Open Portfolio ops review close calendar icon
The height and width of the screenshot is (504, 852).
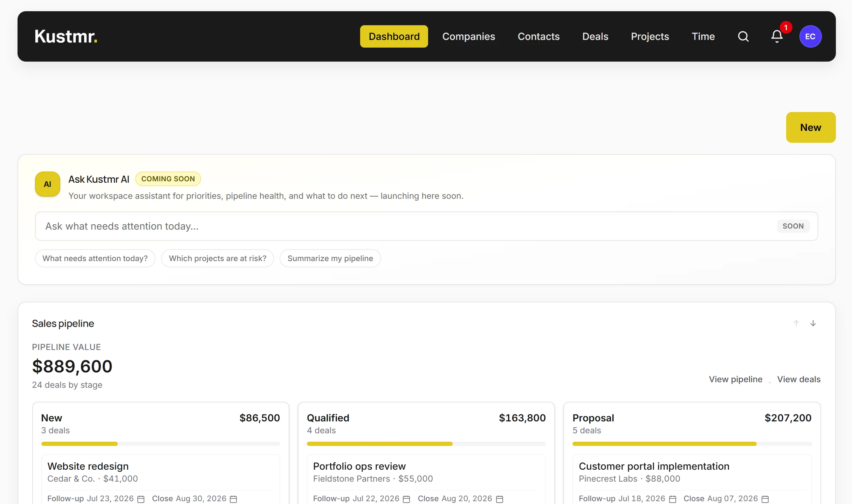500,499
